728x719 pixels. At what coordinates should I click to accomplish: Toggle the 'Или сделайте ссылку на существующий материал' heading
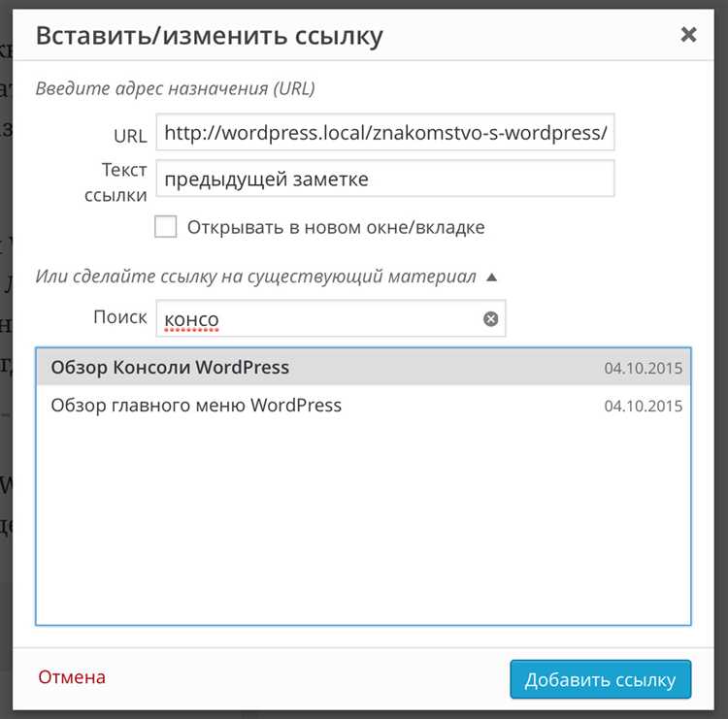(x=256, y=278)
